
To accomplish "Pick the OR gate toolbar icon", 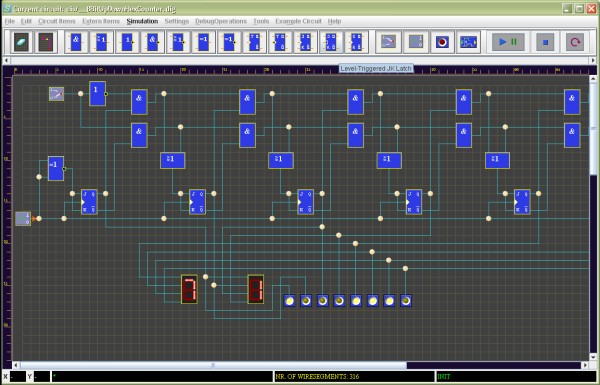I will pos(101,42).
